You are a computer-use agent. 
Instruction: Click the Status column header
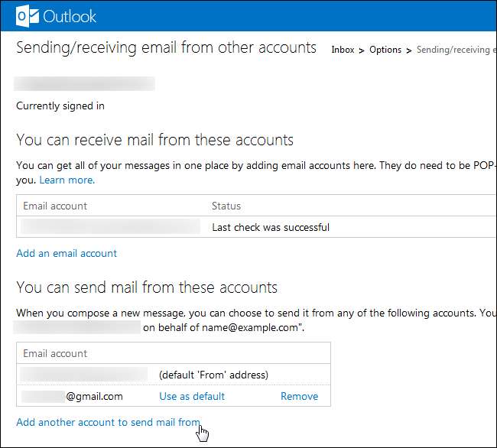coord(226,206)
